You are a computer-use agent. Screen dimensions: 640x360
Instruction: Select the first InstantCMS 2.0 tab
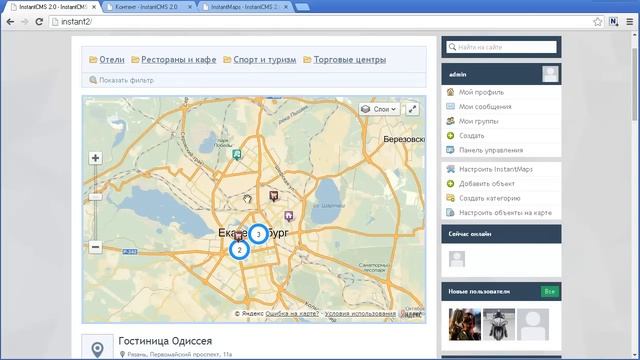point(51,7)
